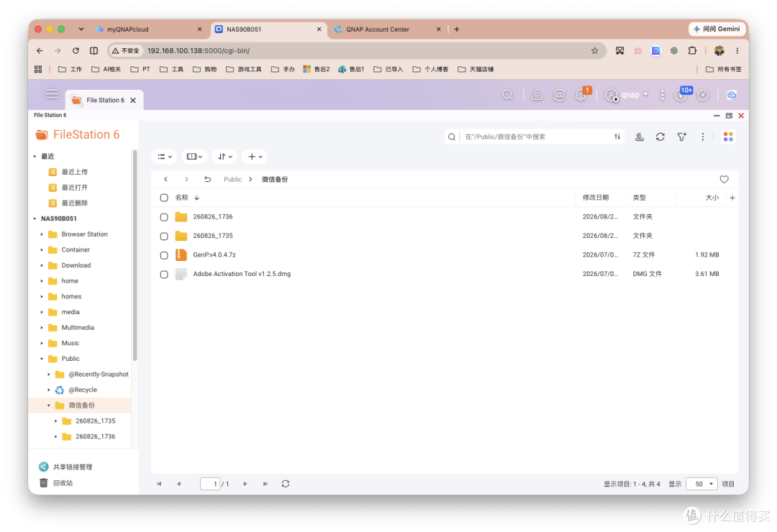Open notifications bell with badge 1

coord(582,93)
